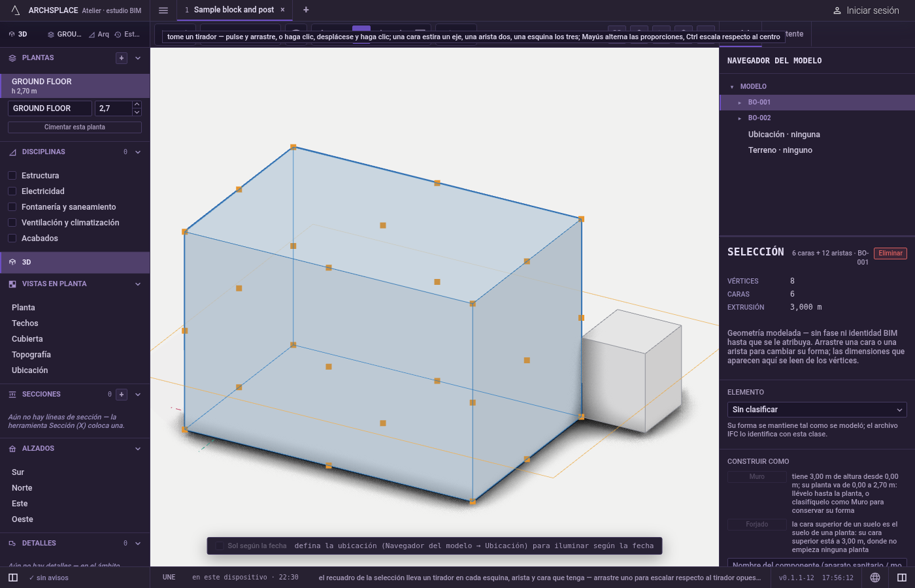
Task: Increase floor height with stepper up arrow
Action: (137, 105)
